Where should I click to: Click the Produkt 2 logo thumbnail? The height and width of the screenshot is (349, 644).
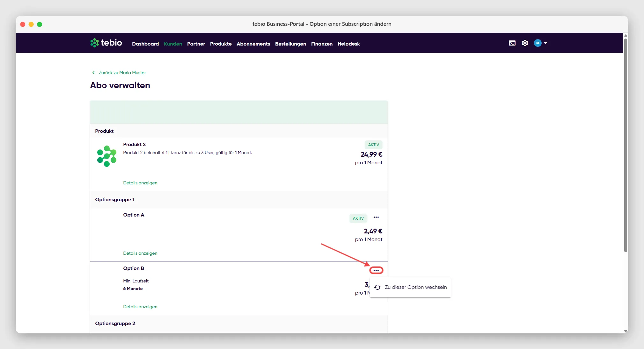107,156
